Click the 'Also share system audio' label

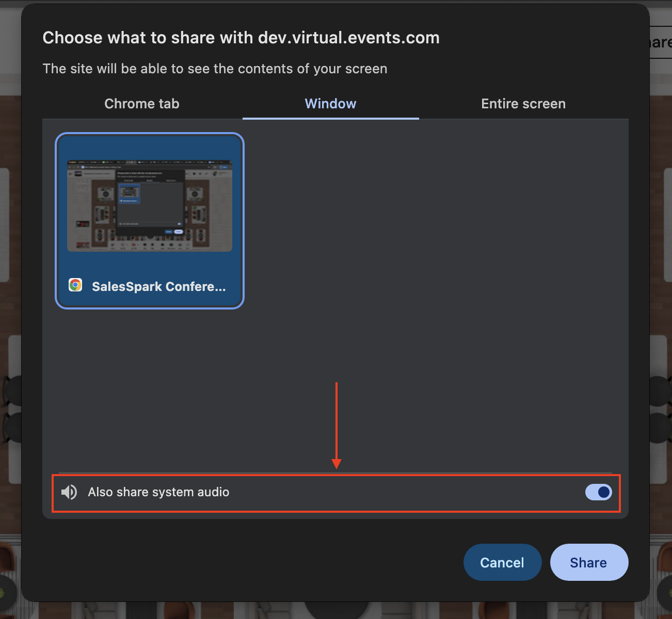[158, 492]
